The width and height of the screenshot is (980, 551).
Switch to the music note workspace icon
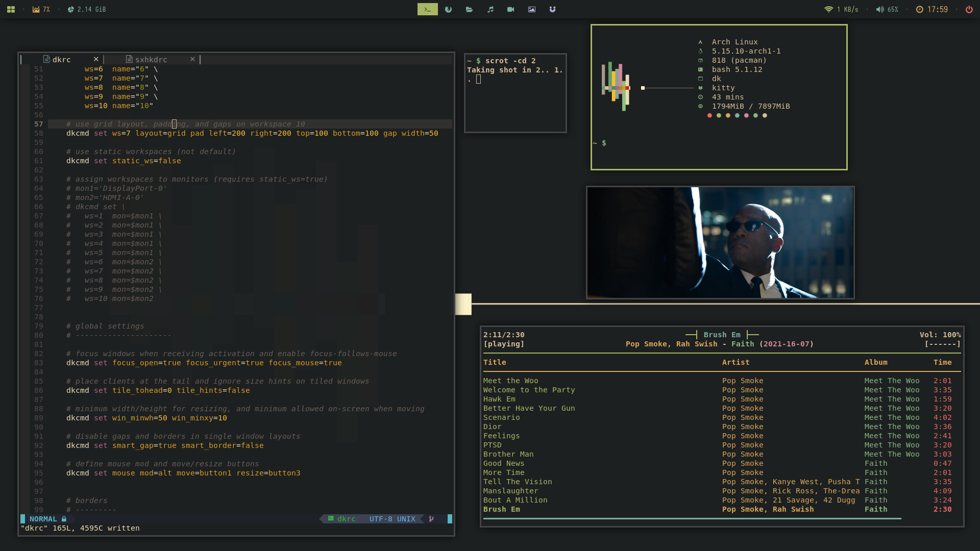[x=490, y=9]
